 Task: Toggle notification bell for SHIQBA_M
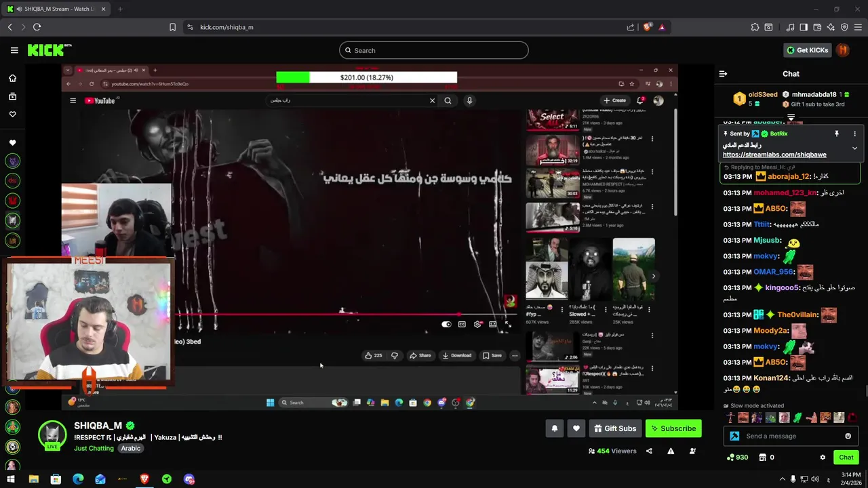(554, 428)
